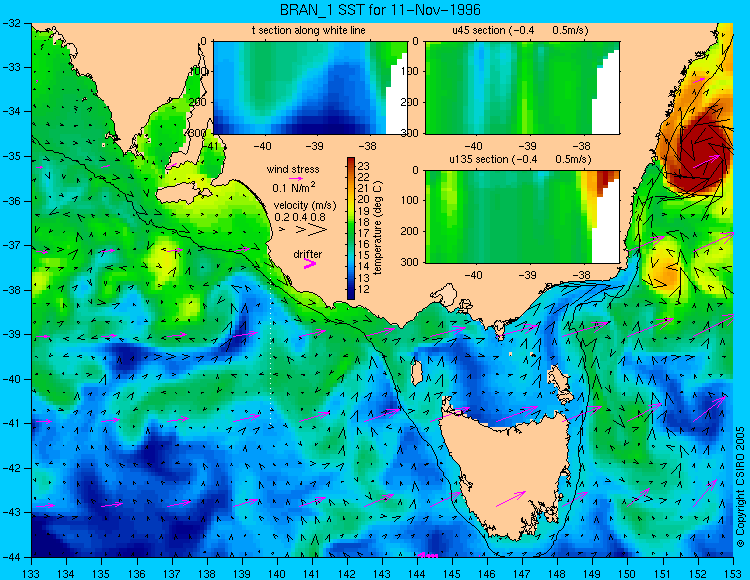The height and width of the screenshot is (580, 750).
Task: Click the '0.1 N/m²' unit text
Action: 294,187
